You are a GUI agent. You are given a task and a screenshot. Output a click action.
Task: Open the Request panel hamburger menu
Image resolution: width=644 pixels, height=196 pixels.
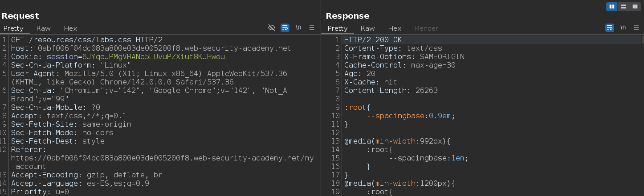tap(312, 28)
